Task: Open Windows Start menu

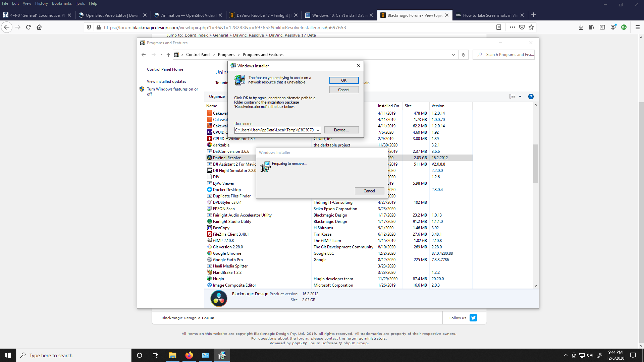Action: coord(8,355)
